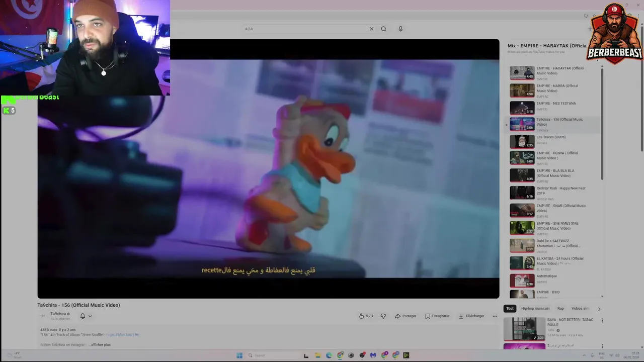
Task: Play Automatique from the playlist
Action: coord(553,280)
